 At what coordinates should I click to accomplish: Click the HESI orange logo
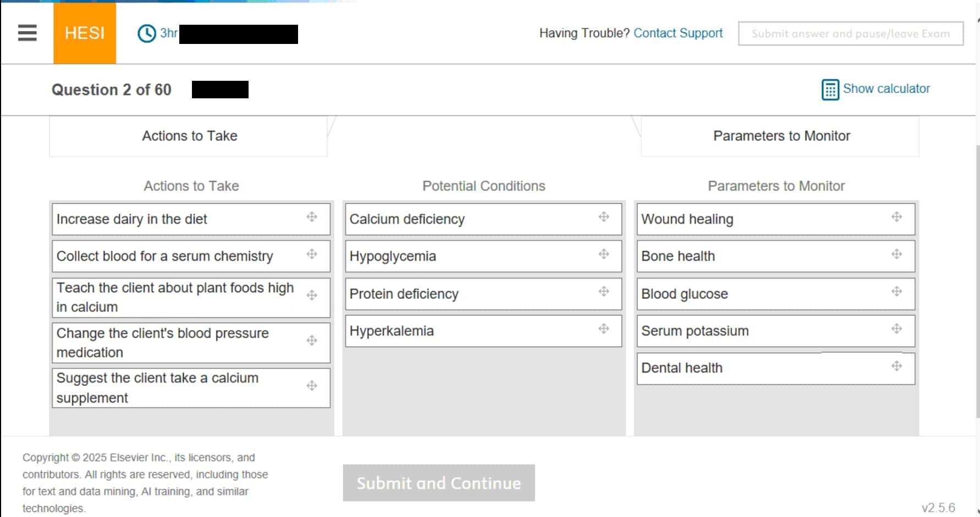(85, 33)
